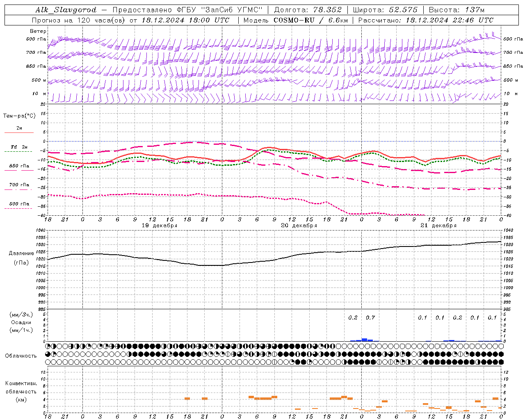Click the station name Alk_Slavgorod

pos(66,10)
